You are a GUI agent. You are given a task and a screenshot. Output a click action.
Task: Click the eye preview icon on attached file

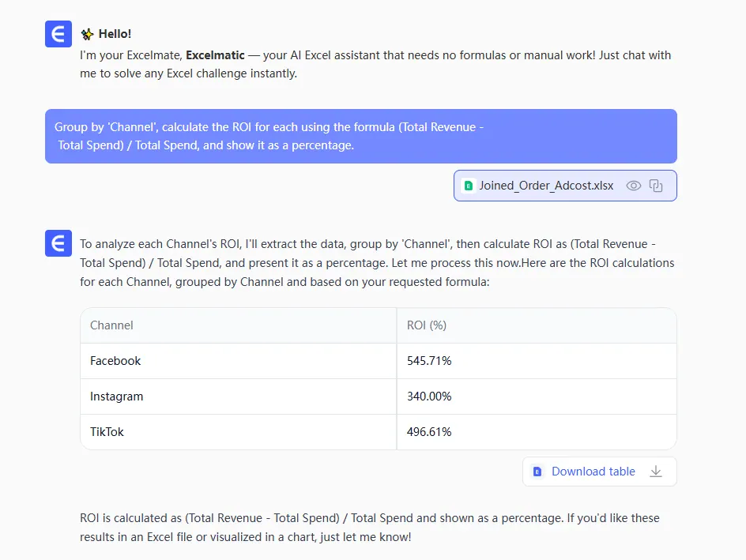pyautogui.click(x=633, y=186)
